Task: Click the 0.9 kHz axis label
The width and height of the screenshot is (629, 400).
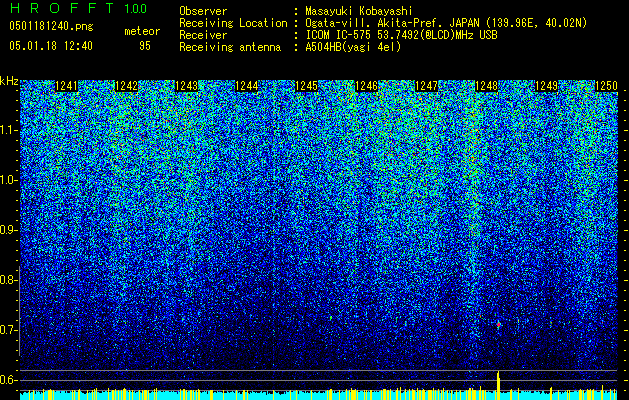Action: point(9,230)
